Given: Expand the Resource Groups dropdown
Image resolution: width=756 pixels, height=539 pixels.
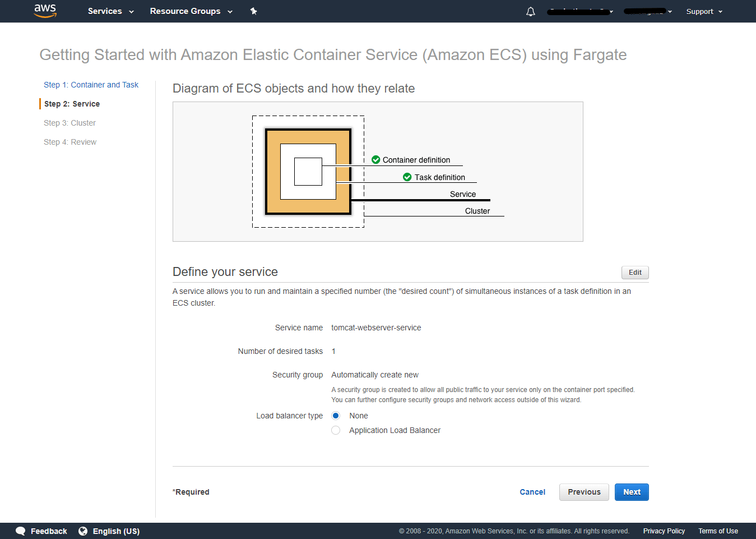Looking at the screenshot, I should (191, 11).
